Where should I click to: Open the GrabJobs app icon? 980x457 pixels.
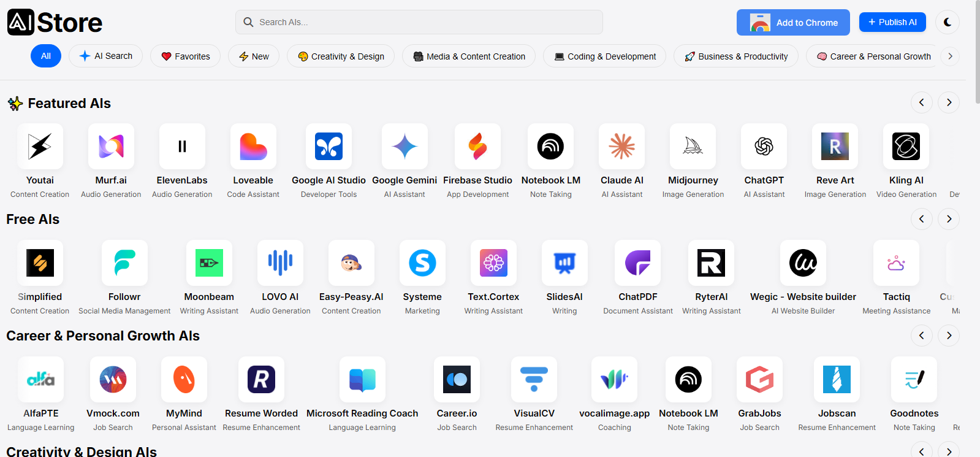click(x=759, y=379)
